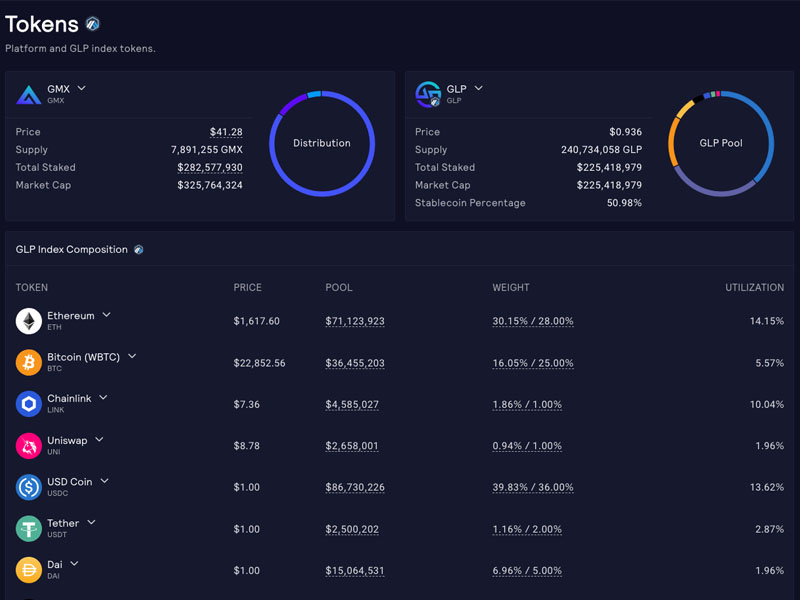Click Tether pool value $2,500,202

[352, 529]
